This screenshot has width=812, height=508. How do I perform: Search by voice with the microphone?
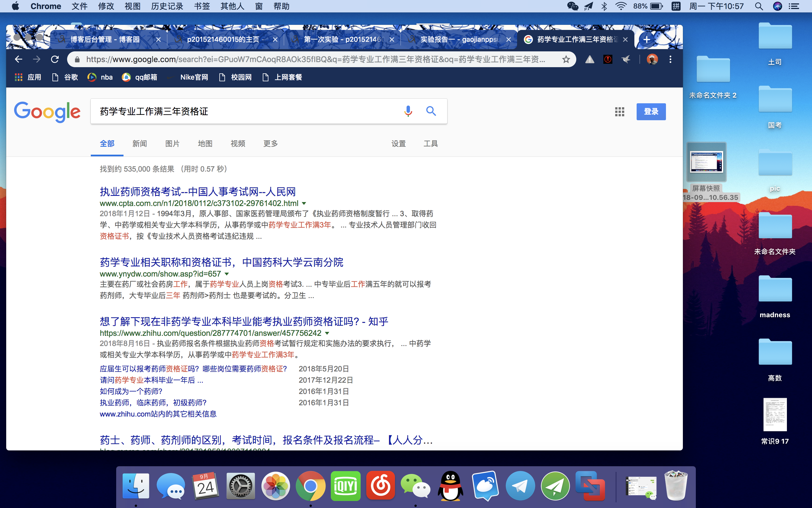tap(408, 111)
